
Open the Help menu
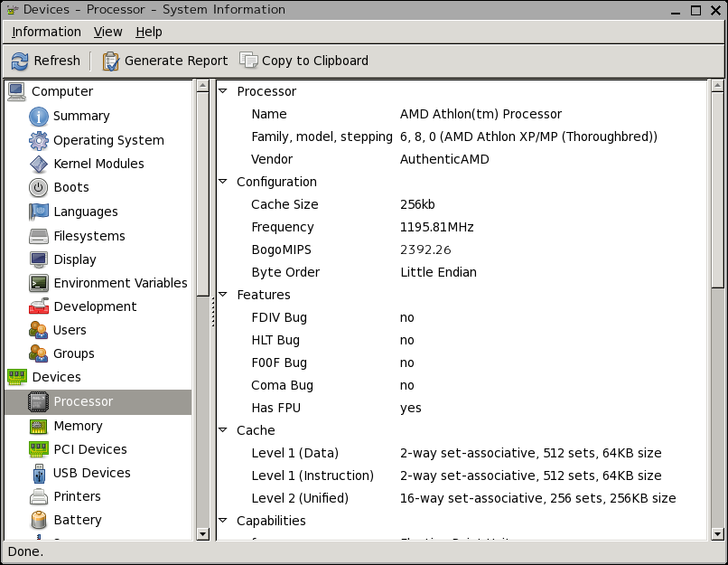(149, 32)
